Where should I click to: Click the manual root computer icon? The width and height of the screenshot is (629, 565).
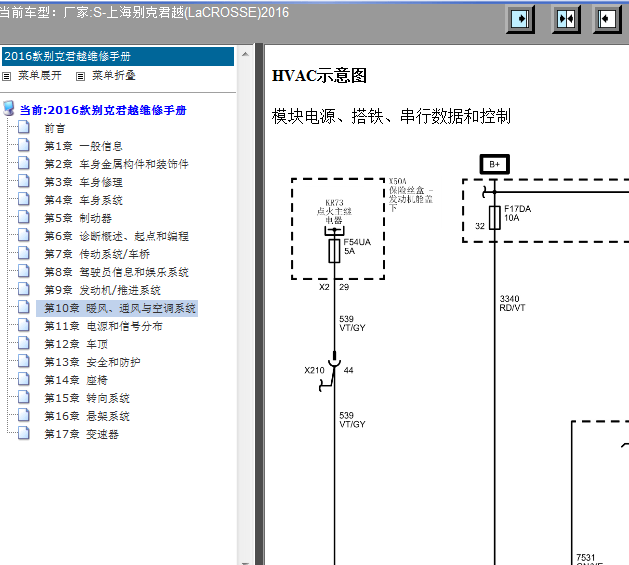9,109
